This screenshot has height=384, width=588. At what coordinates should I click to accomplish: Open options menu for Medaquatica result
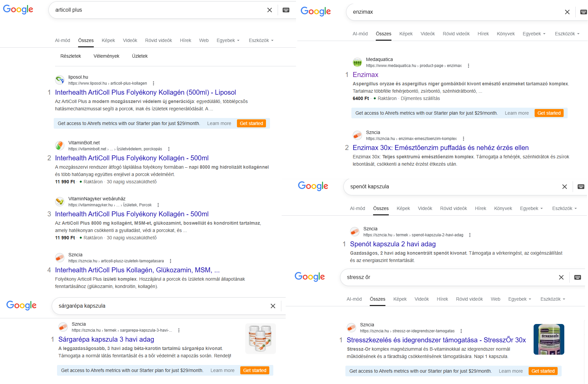tap(469, 66)
